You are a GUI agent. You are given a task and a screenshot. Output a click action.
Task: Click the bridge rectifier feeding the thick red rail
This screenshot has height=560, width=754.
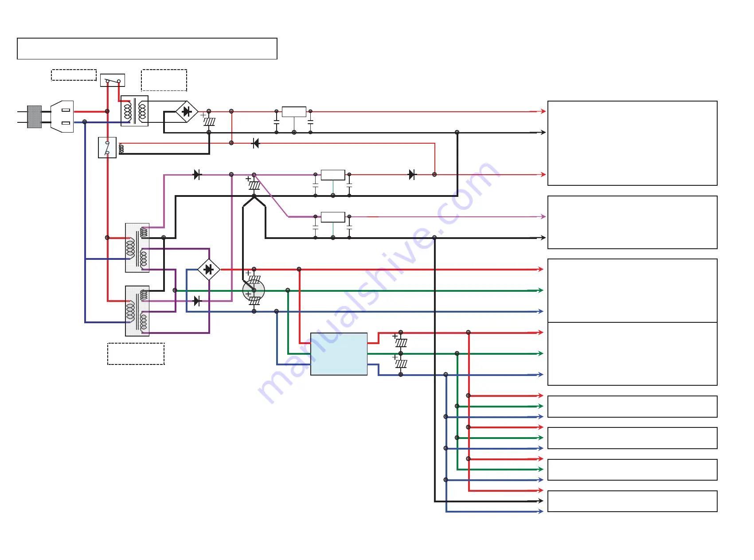pos(208,270)
